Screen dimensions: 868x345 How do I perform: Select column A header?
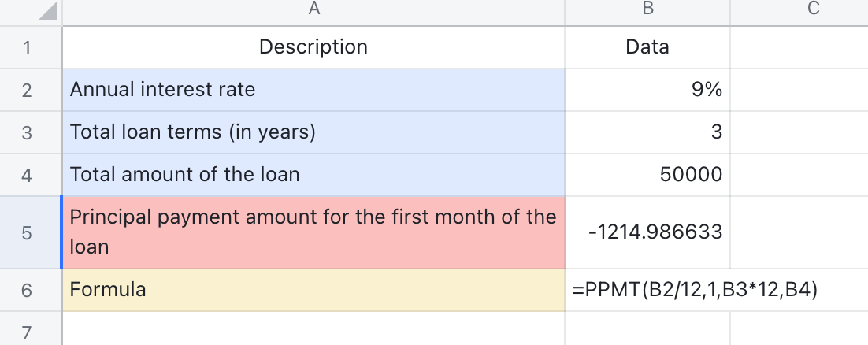point(313,9)
